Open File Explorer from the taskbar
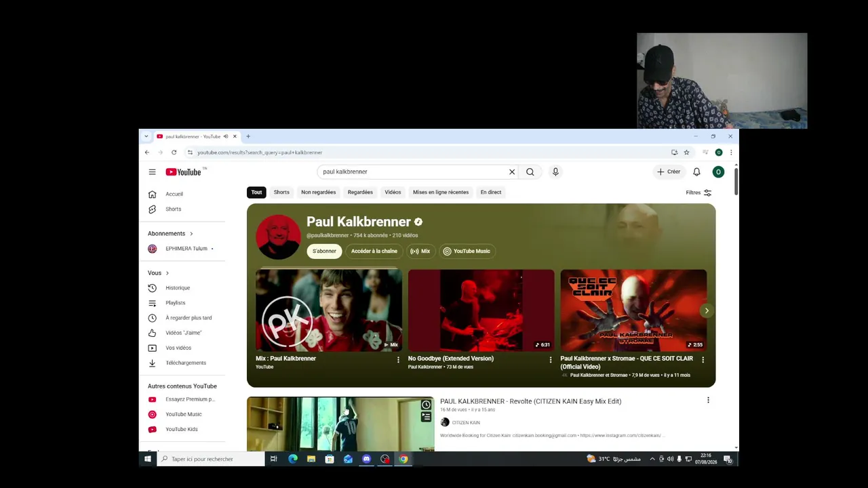 [x=311, y=459]
